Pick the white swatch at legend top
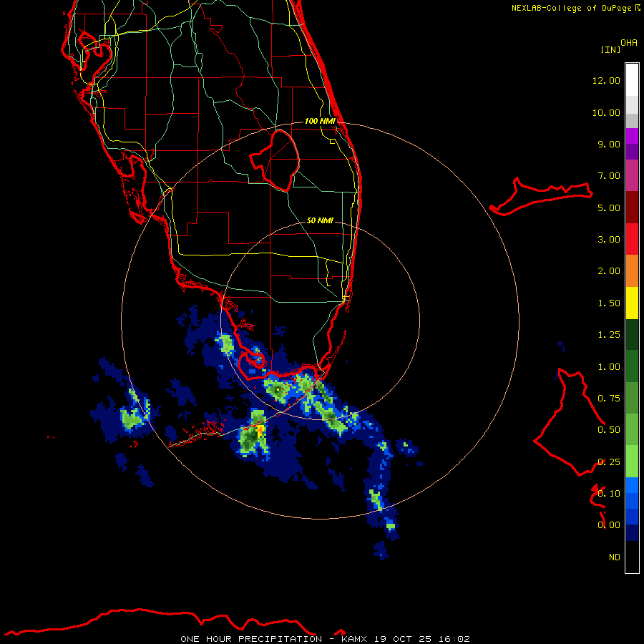The width and height of the screenshot is (644, 644). [x=632, y=80]
